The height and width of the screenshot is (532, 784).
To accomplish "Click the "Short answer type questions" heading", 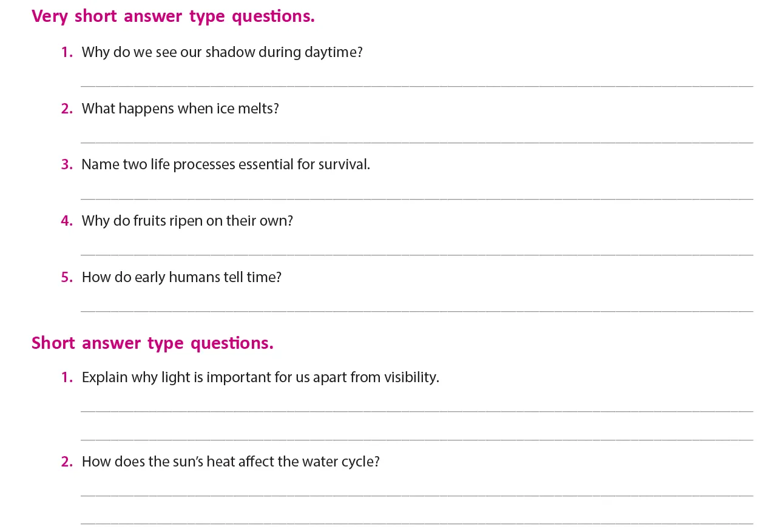I will tap(152, 343).
